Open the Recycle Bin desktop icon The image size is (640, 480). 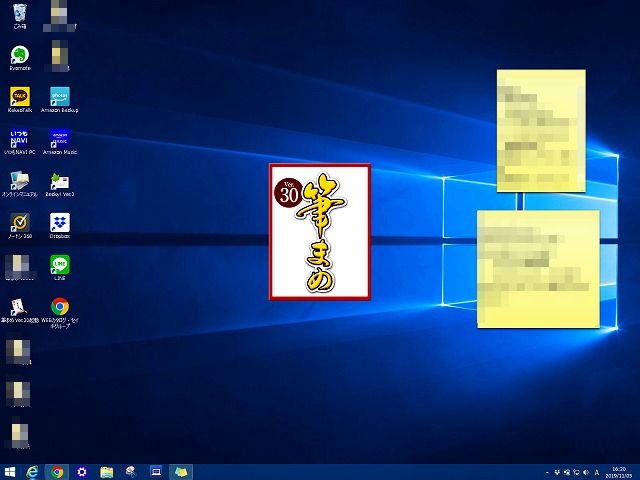tap(20, 16)
